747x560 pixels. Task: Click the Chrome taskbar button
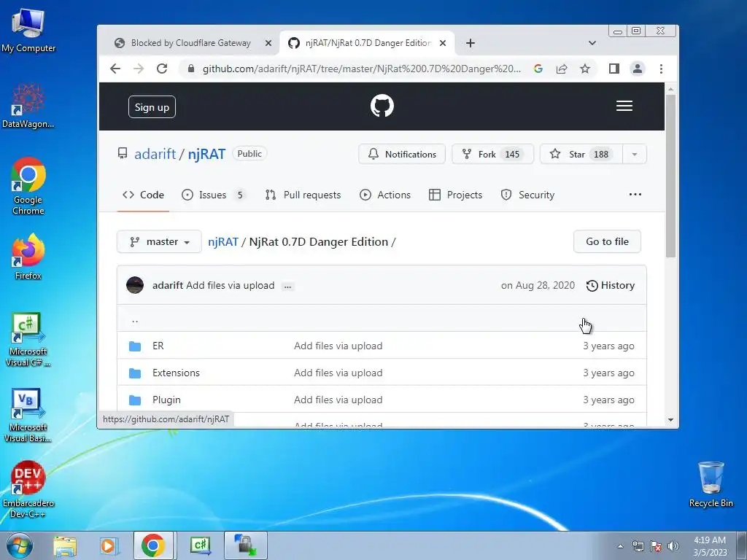[153, 545]
